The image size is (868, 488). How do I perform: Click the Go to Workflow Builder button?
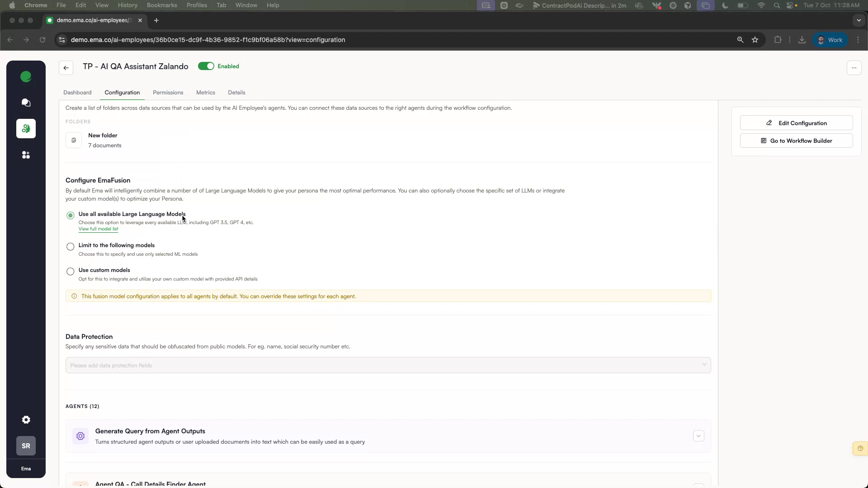coord(796,141)
